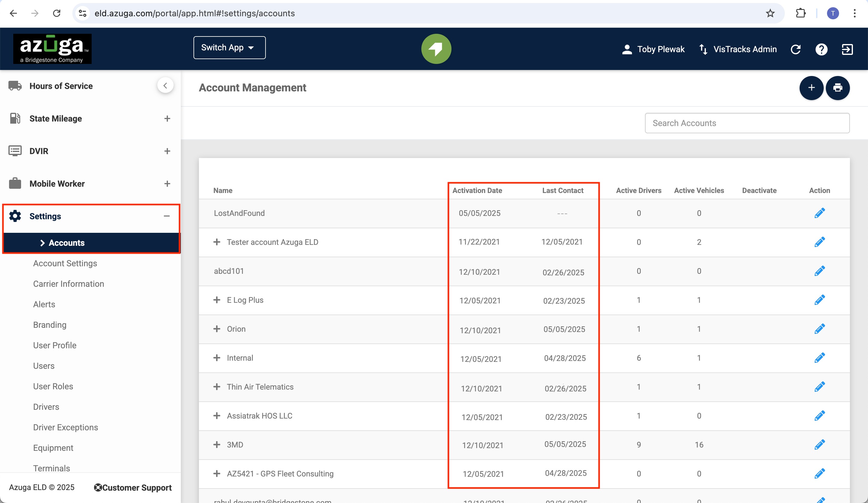868x503 pixels.
Task: Edit the LostAndFound account with its pencil
Action: coord(819,213)
